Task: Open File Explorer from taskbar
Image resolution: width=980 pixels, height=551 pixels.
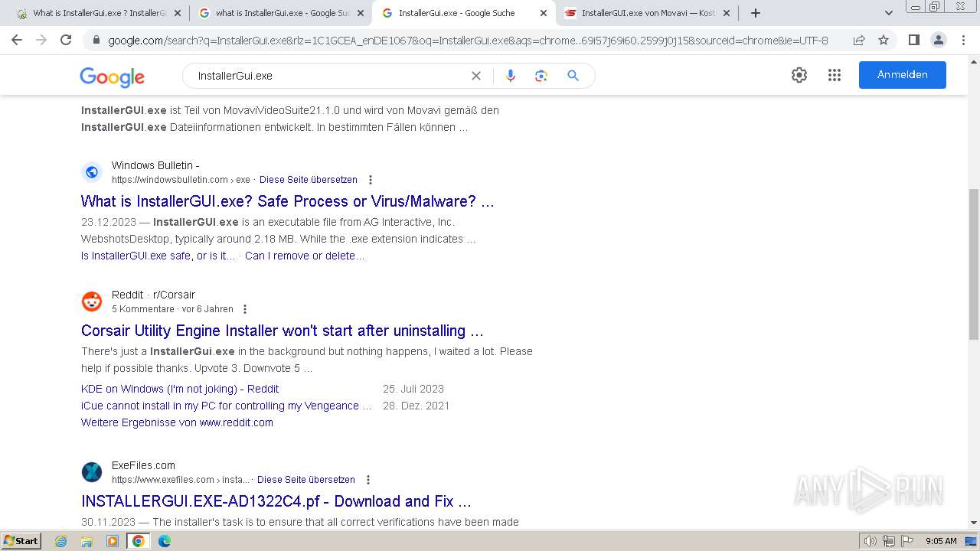Action: pos(87,541)
